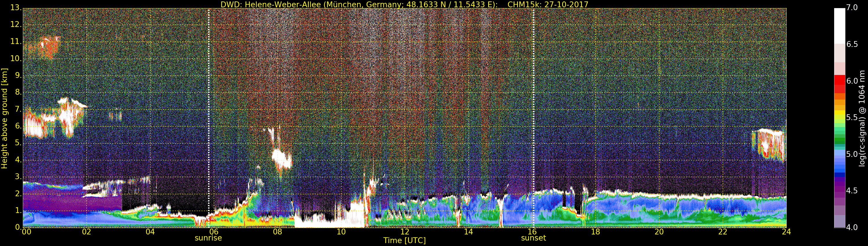Click the white dotted sunset line
The height and width of the screenshot is (246, 868).
[534, 101]
